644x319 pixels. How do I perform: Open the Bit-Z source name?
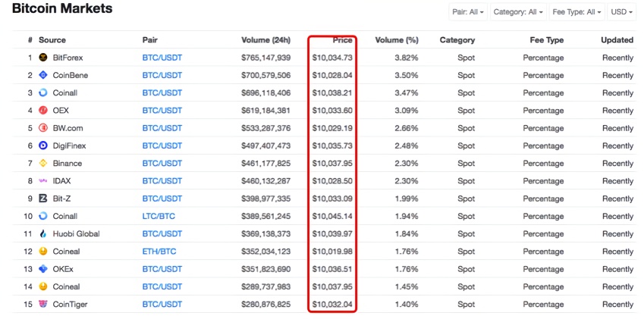coord(62,199)
